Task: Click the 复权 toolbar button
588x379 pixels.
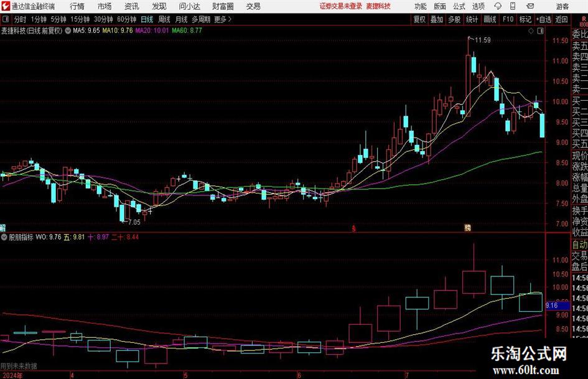Action: click(419, 19)
